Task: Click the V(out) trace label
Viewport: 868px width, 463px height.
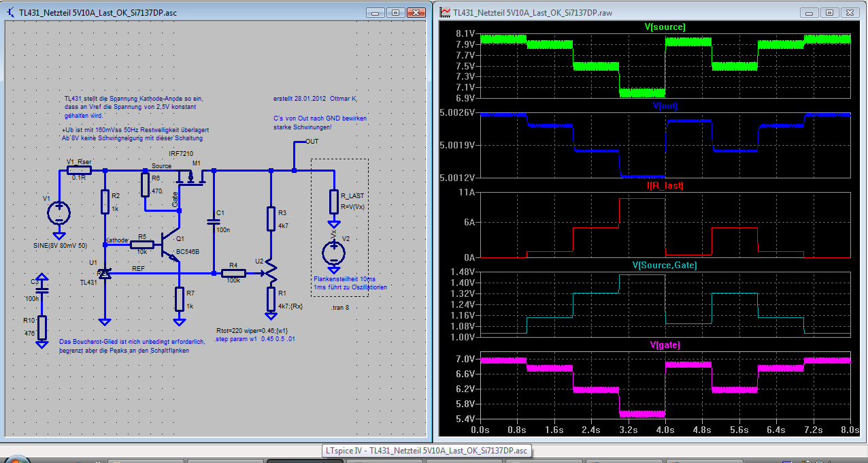Action: coord(665,106)
